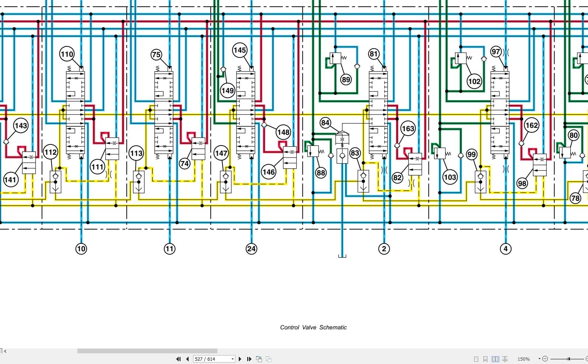Click callout number 111
The height and width of the screenshot is (364, 588).
97,167
